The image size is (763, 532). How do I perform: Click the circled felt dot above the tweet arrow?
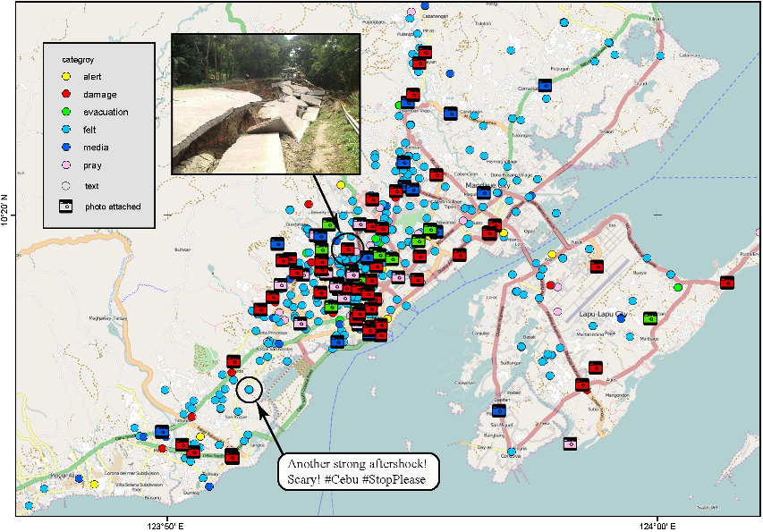click(x=250, y=390)
